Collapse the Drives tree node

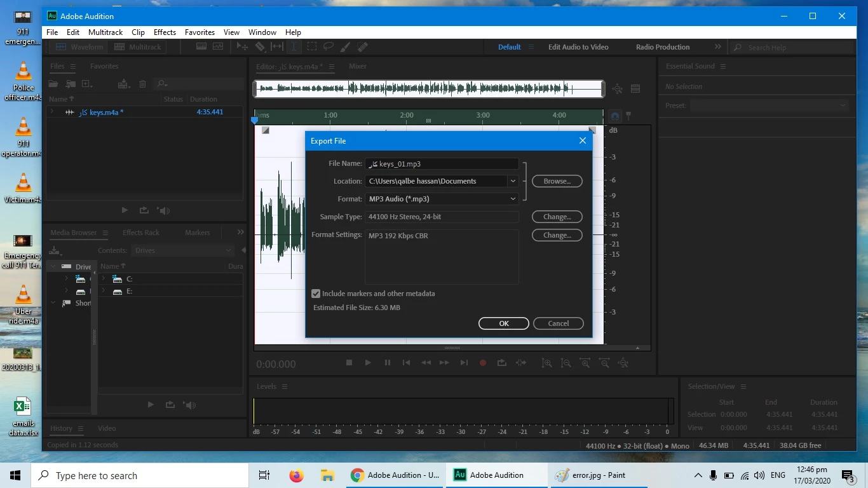point(53,267)
